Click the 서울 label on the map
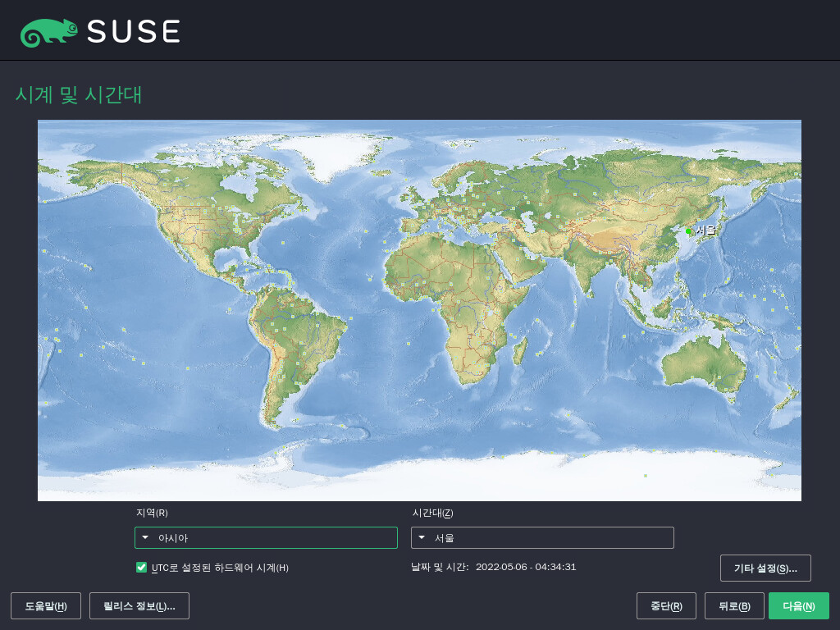 [705, 231]
